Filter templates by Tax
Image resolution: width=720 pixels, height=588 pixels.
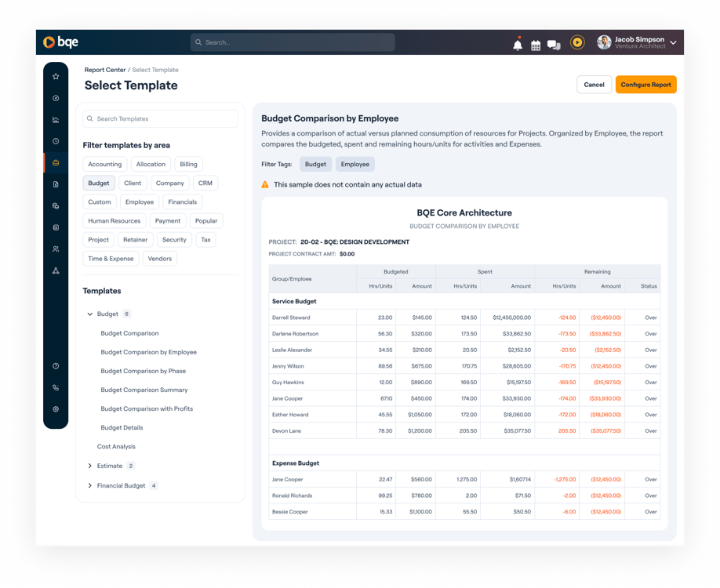coord(205,240)
